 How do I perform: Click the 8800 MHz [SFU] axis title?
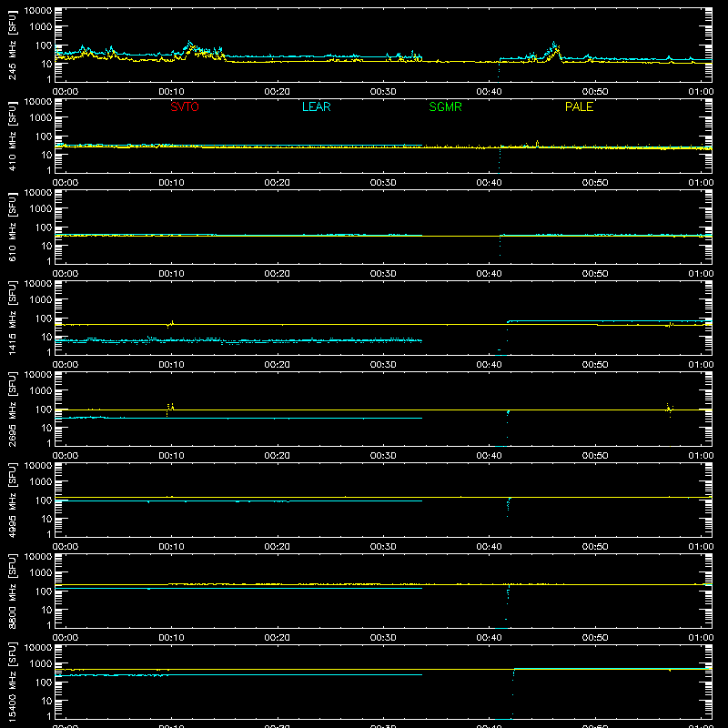(12, 591)
